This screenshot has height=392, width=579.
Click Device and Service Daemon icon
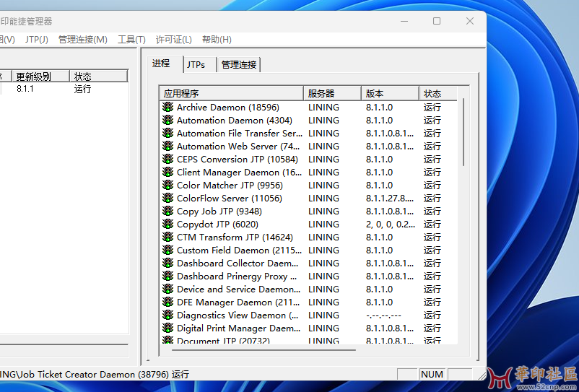click(x=167, y=289)
